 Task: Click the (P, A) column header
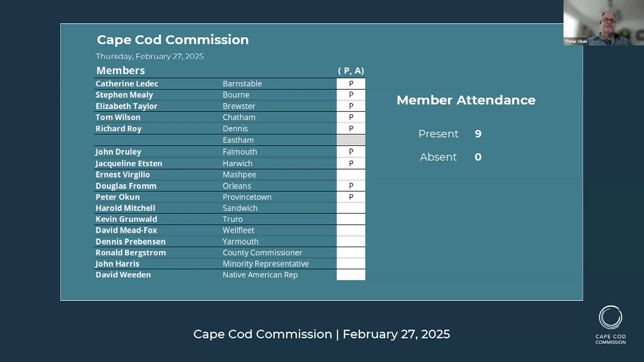pyautogui.click(x=351, y=71)
